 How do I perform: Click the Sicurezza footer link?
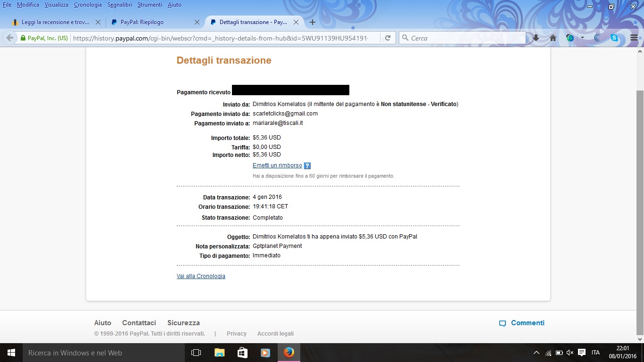click(183, 323)
